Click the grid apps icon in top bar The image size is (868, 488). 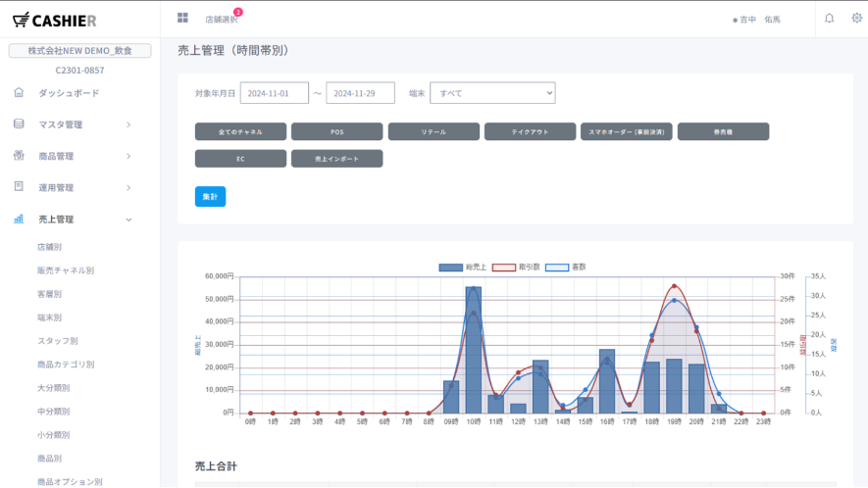[182, 18]
